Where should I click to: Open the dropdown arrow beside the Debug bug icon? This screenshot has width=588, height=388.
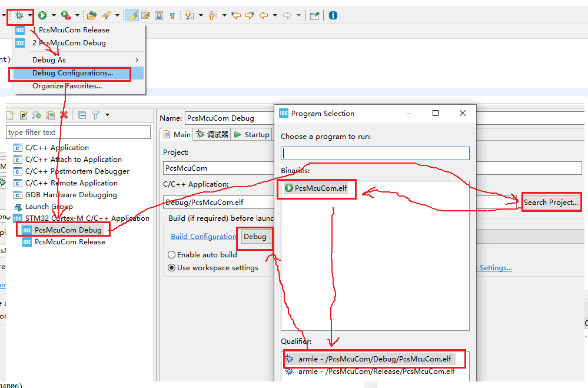tap(30, 15)
